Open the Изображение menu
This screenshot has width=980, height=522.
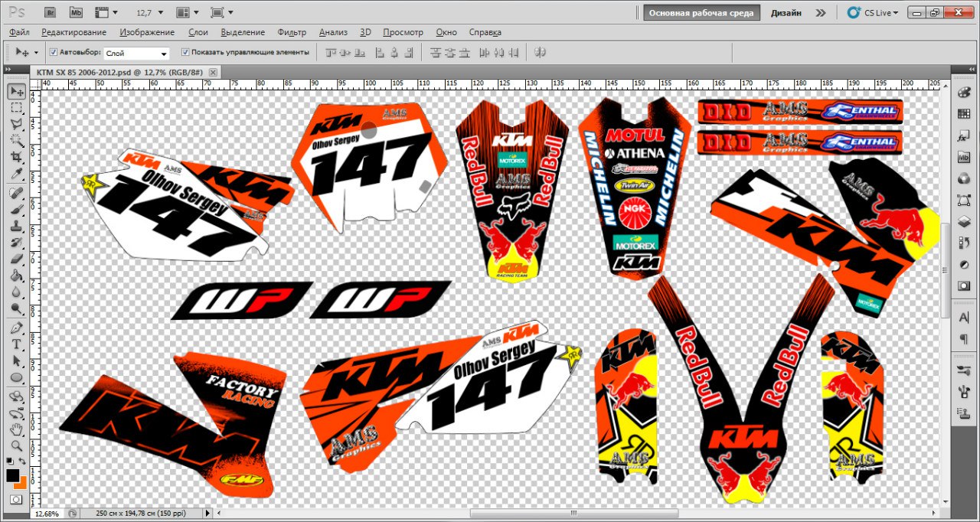point(147,32)
